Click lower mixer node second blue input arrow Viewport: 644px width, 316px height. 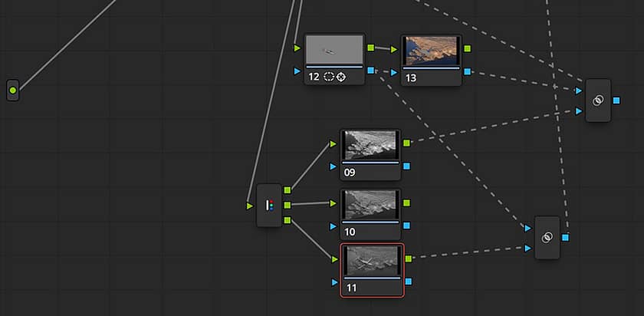[x=528, y=249]
